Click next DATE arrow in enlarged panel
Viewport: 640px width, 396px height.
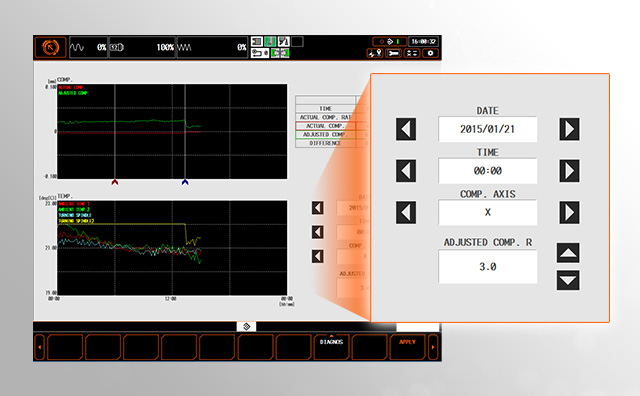[x=569, y=129]
